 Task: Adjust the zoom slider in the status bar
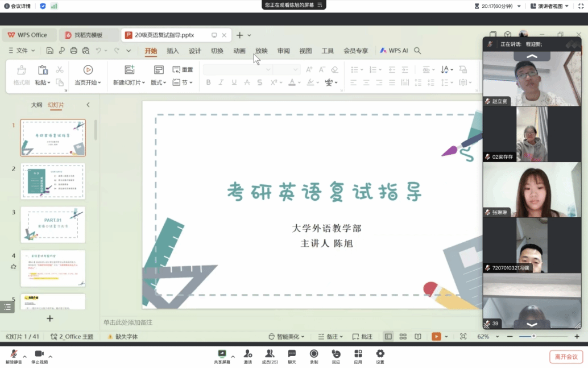tap(534, 337)
